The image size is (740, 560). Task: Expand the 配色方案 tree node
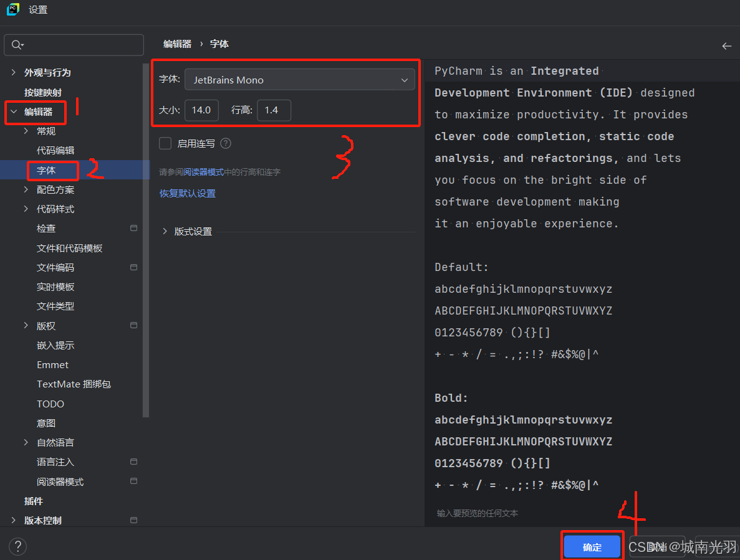click(x=26, y=189)
